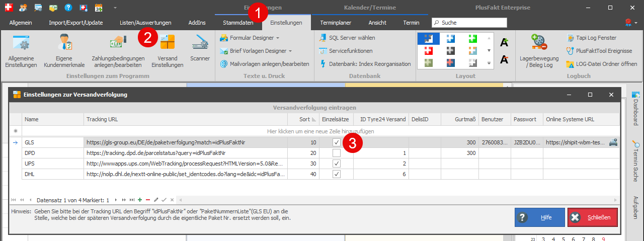This screenshot has width=644, height=241.
Task: Increase font size with A plus icon
Action: pos(504,42)
